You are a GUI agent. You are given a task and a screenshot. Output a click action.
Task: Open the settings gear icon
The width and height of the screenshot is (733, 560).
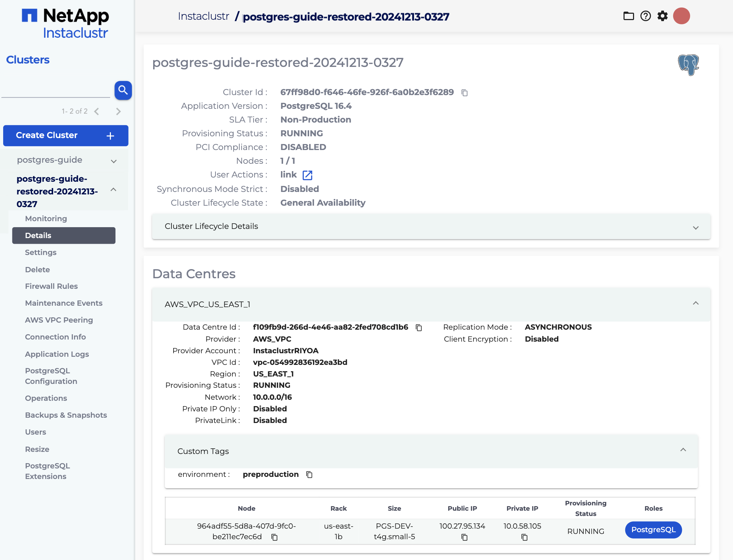662,16
